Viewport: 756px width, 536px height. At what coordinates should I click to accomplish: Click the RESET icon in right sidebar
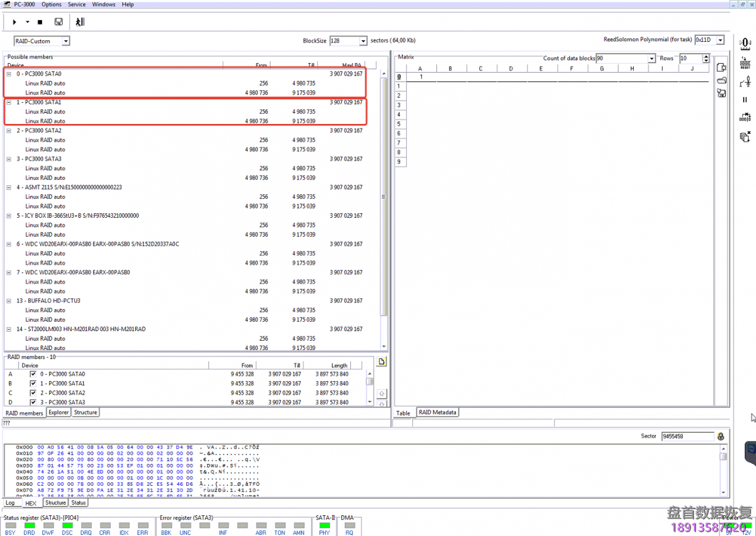tap(745, 63)
